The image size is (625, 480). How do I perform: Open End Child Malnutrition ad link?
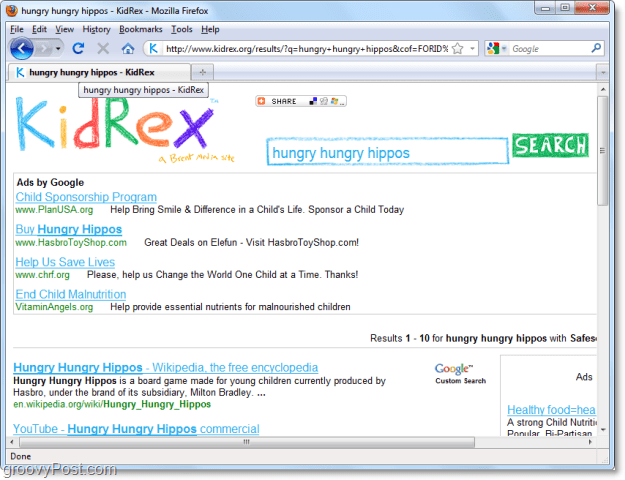(71, 294)
